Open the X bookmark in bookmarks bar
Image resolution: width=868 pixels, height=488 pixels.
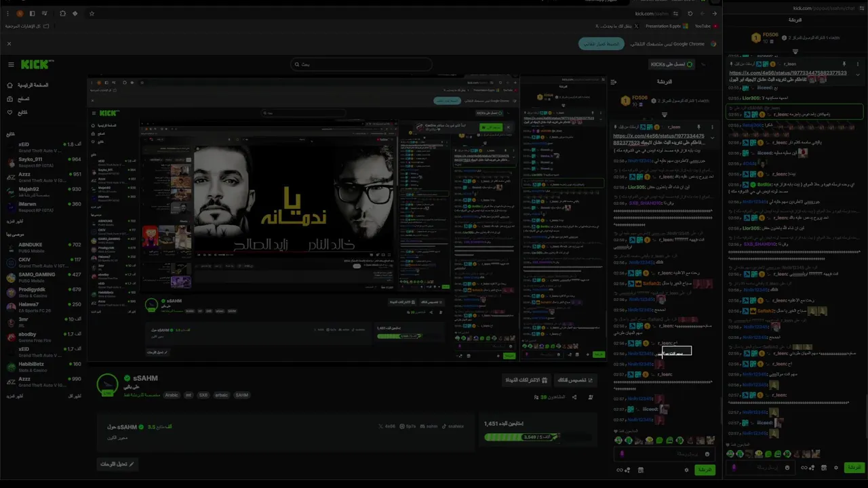point(618,26)
